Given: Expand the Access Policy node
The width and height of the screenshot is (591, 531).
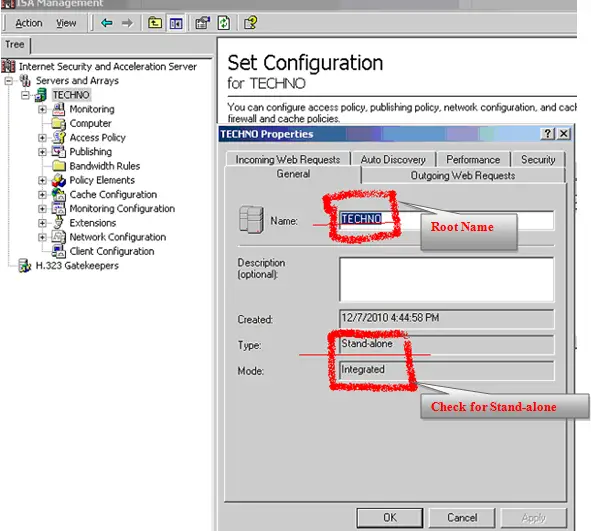Looking at the screenshot, I should [42, 138].
